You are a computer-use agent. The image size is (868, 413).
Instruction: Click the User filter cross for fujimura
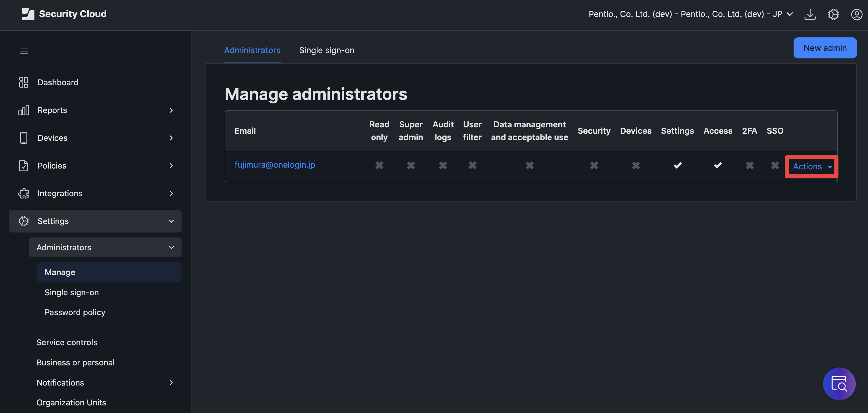click(x=473, y=165)
